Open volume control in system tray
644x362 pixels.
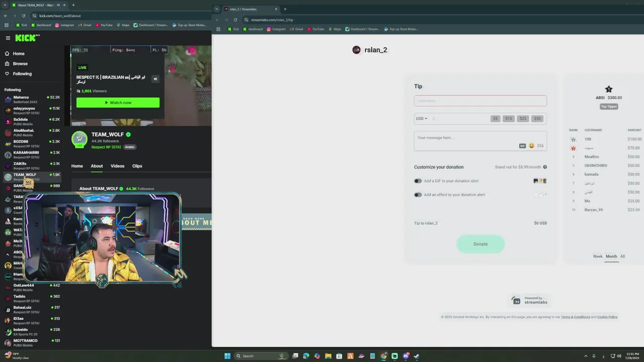(619, 356)
